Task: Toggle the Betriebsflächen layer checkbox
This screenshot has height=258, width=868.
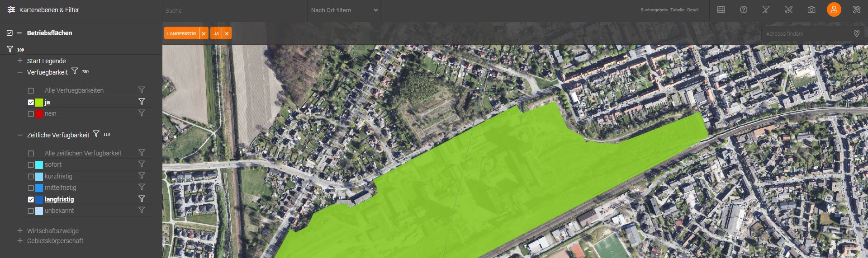Action: click(9, 33)
